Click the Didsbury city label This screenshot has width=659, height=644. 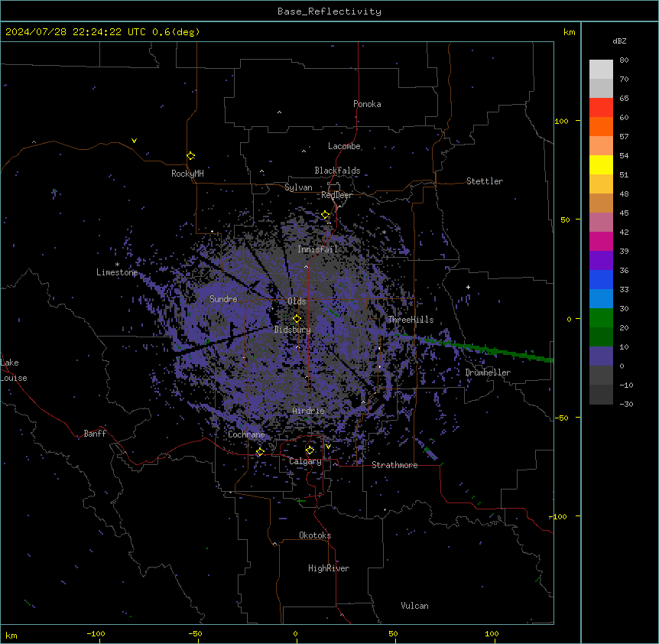pos(293,330)
